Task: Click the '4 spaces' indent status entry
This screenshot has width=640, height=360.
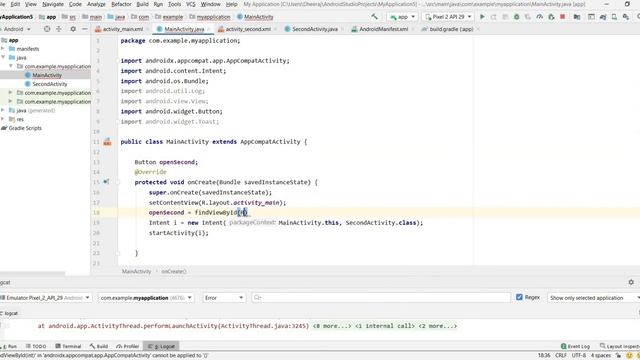Action: [601, 356]
